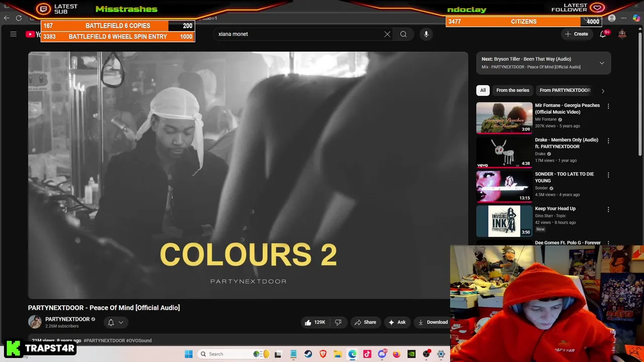Open Mir Fontane Georgia Peaches thumbnail
Screen dimensions: 644x362
coord(504,118)
